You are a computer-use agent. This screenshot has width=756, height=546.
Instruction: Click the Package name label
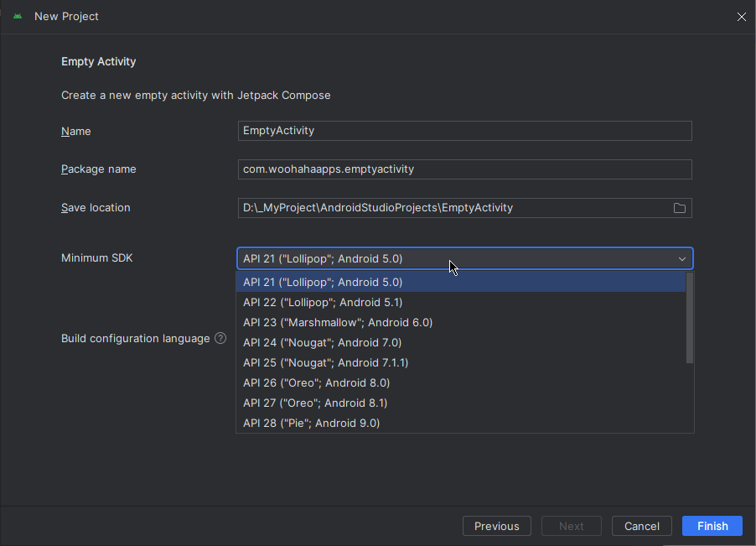coord(98,169)
